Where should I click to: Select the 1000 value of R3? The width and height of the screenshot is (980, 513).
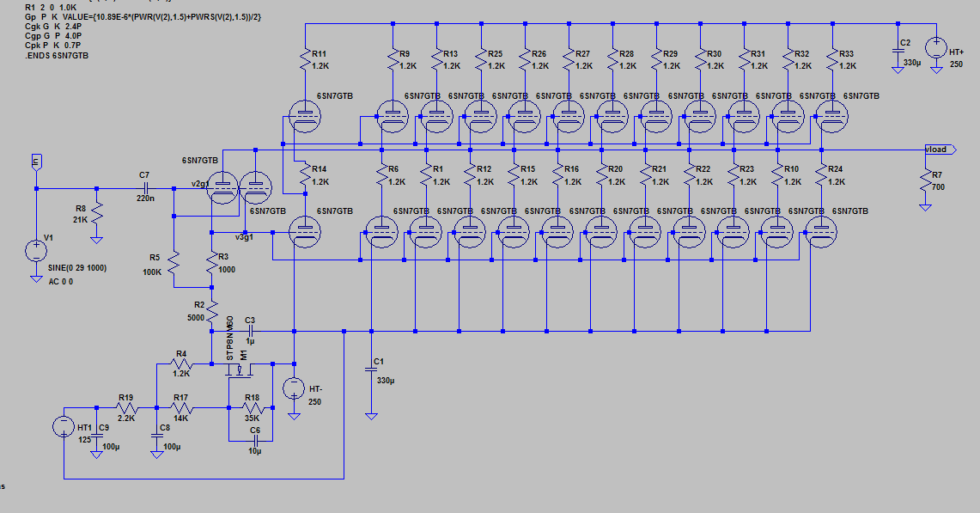pos(227,270)
